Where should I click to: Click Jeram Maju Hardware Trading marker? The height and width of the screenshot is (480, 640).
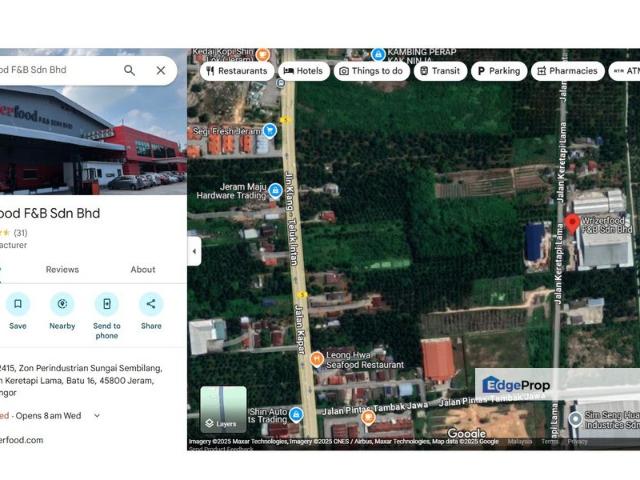coord(276,191)
